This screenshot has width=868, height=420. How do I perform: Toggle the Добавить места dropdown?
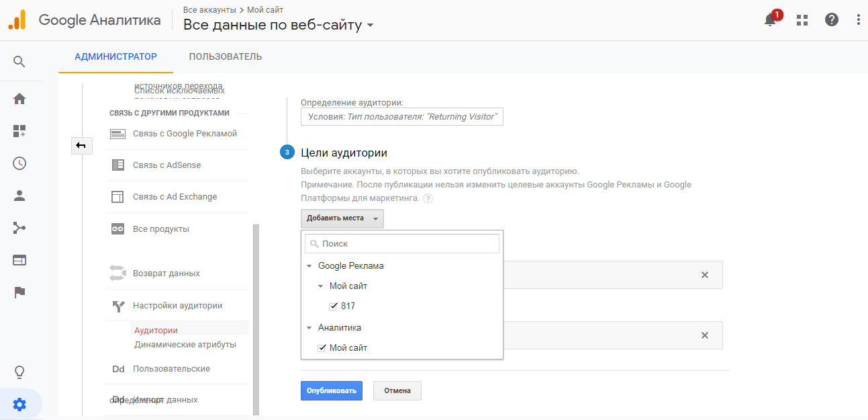(342, 218)
